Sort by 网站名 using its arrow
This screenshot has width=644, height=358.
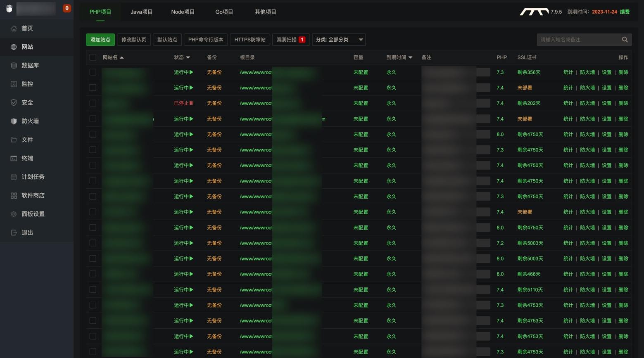pos(122,58)
